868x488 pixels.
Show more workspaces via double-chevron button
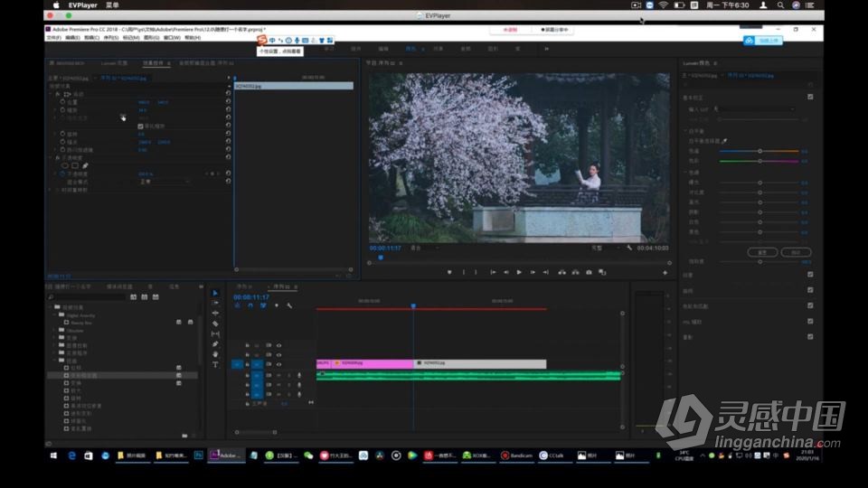click(546, 49)
